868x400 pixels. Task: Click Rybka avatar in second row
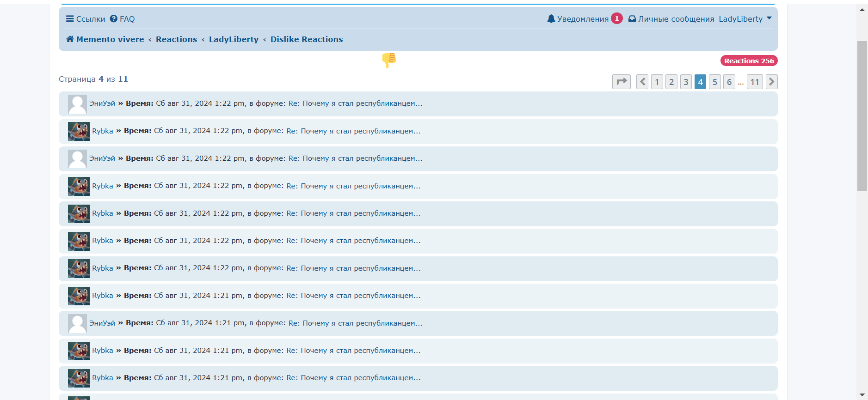pos(79,131)
